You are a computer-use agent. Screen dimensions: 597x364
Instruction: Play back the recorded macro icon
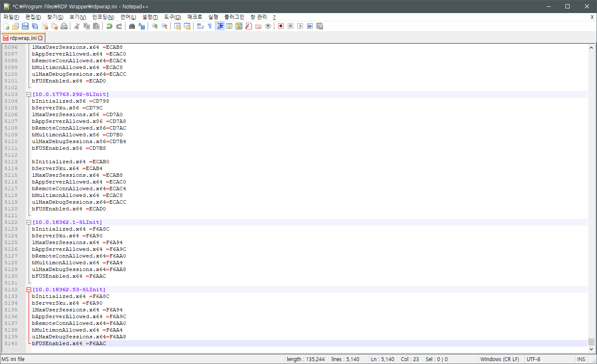(x=300, y=26)
